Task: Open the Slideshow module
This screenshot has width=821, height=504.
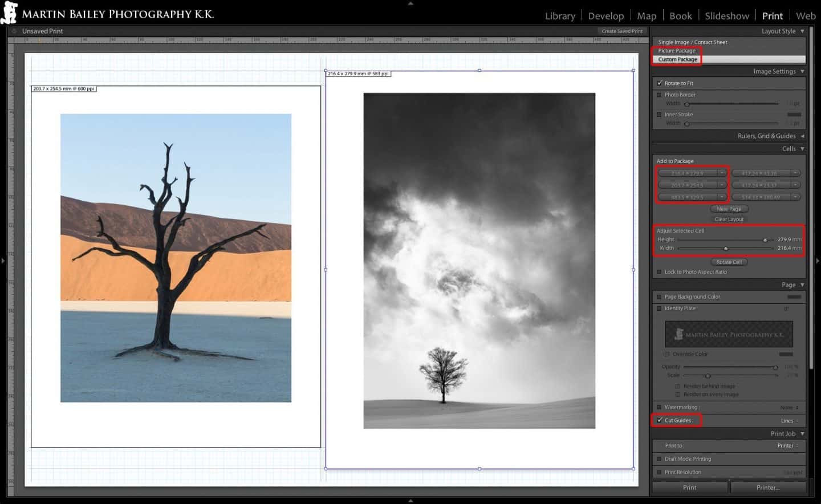Action: (727, 15)
